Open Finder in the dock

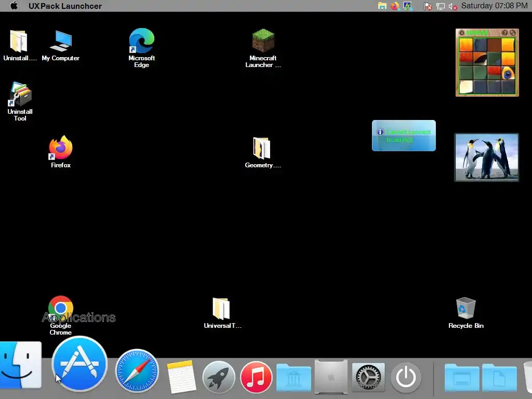point(20,365)
